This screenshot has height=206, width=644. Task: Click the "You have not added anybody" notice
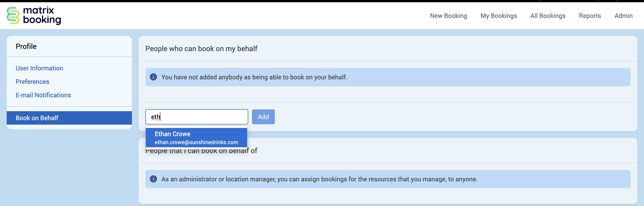point(254,77)
